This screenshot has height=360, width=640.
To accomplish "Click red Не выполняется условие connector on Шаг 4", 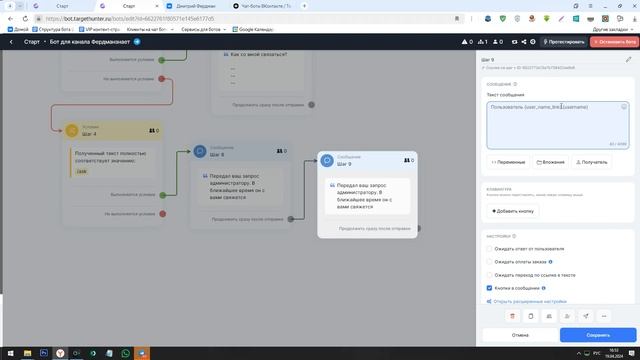I will point(162,214).
